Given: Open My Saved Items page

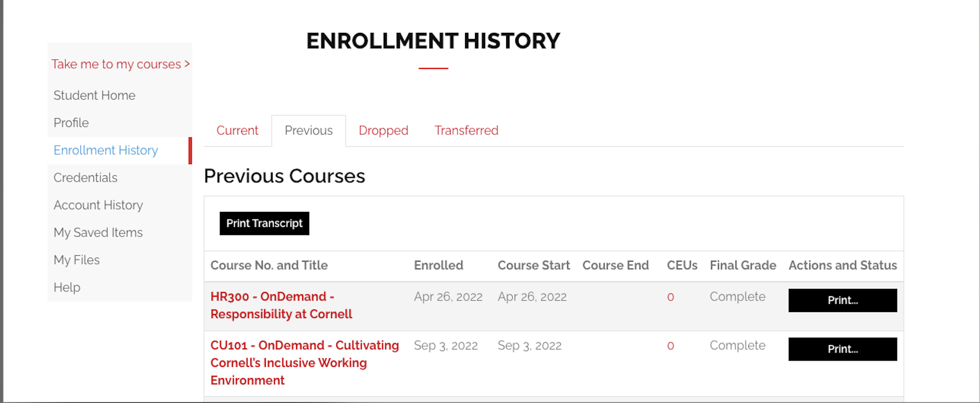Looking at the screenshot, I should click(98, 233).
